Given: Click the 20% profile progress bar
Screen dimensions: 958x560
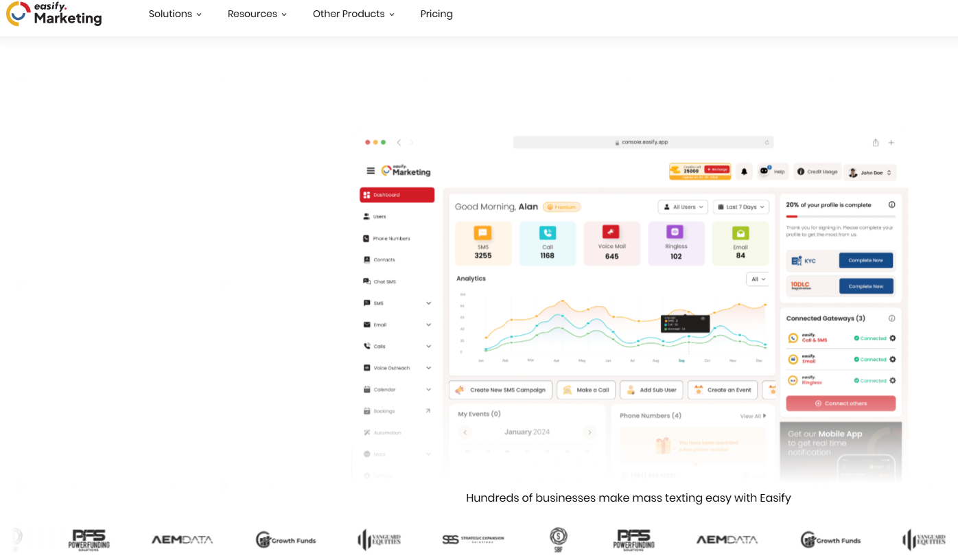Looking at the screenshot, I should 841,216.
